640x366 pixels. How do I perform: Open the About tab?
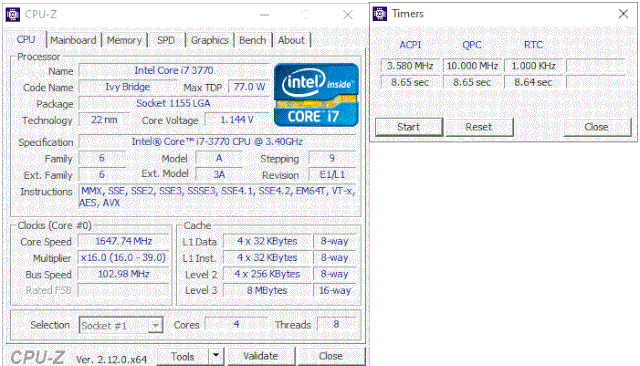click(x=291, y=40)
